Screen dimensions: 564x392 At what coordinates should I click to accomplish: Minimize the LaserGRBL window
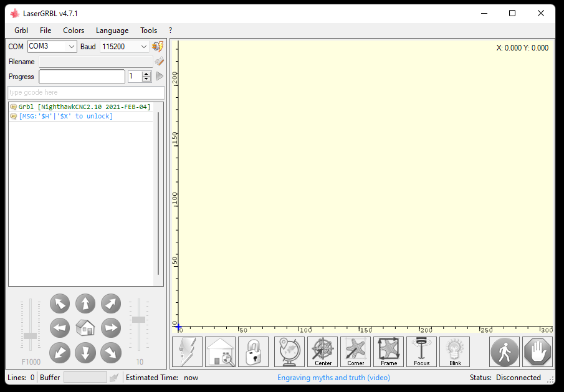484,13
